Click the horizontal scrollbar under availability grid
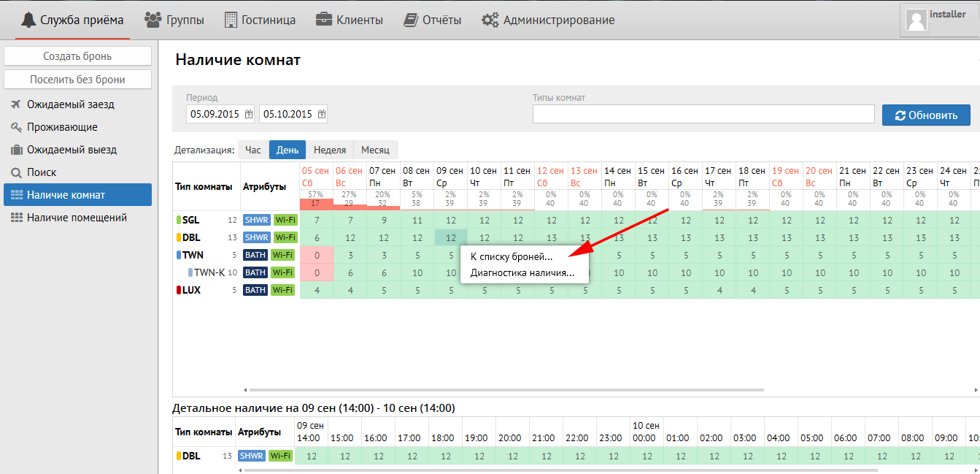This screenshot has height=474, width=980. [x=503, y=390]
